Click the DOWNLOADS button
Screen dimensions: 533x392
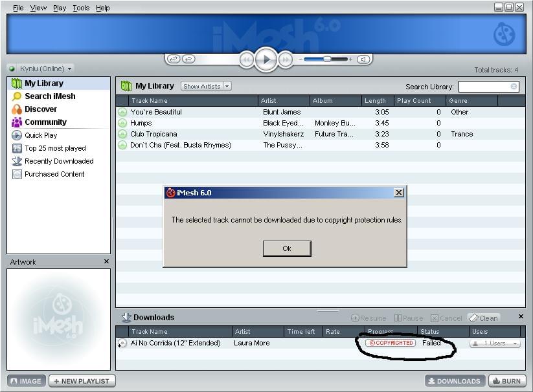coord(455,381)
